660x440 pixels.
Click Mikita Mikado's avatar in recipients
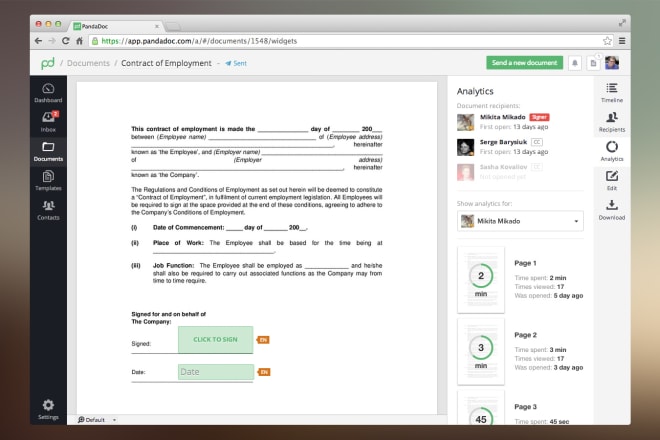pos(466,123)
